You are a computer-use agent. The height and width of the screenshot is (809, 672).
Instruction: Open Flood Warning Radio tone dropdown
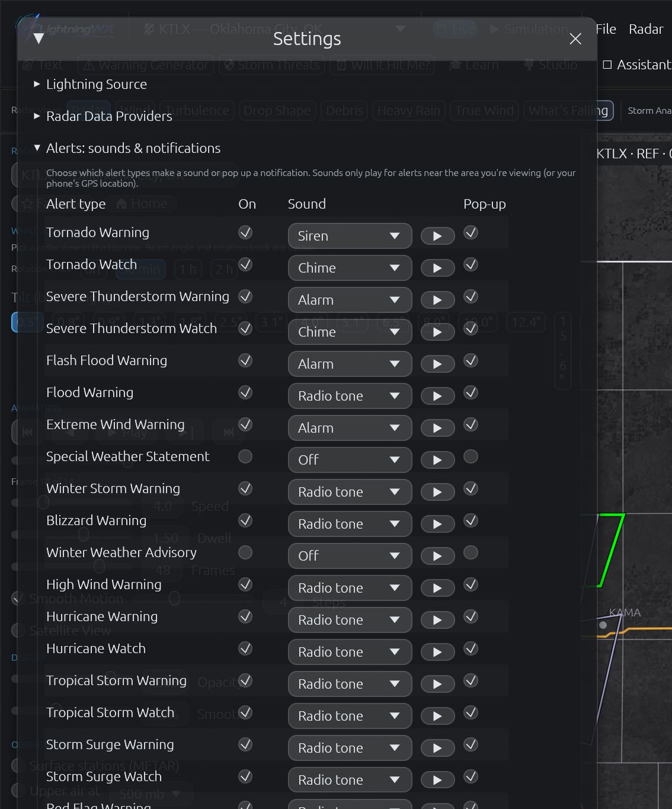pos(350,396)
